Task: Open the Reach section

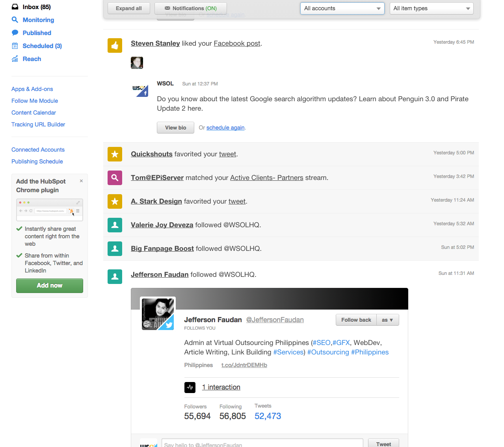Action: 32,59
